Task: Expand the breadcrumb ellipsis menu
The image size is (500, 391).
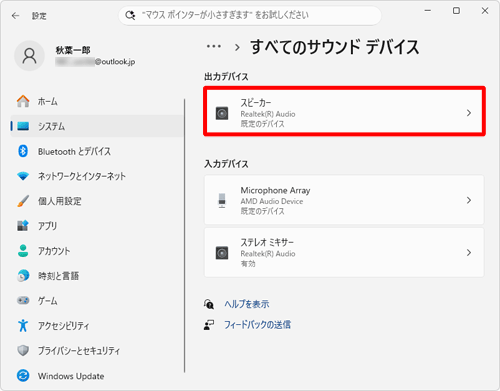Action: tap(213, 46)
